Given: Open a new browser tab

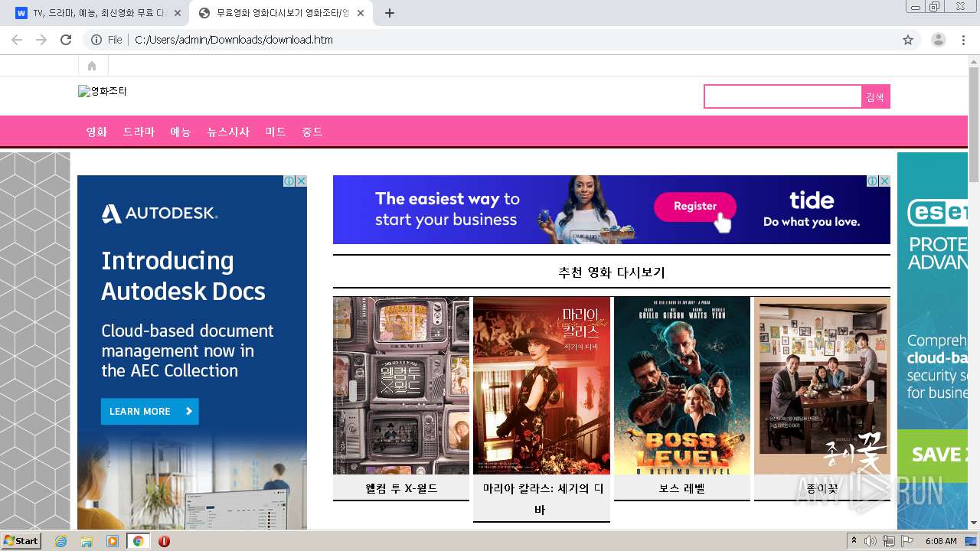Looking at the screenshot, I should pyautogui.click(x=390, y=13).
